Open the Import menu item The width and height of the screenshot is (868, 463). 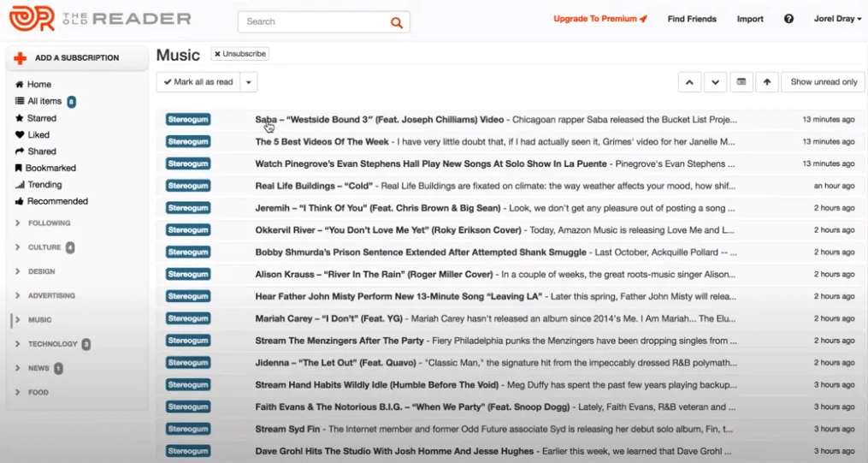pyautogui.click(x=750, y=19)
